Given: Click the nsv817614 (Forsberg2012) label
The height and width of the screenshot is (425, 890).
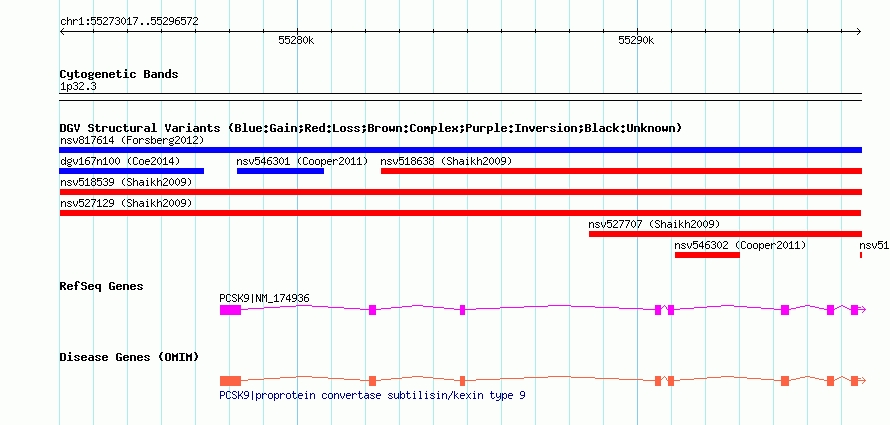Looking at the screenshot, I should [x=132, y=140].
